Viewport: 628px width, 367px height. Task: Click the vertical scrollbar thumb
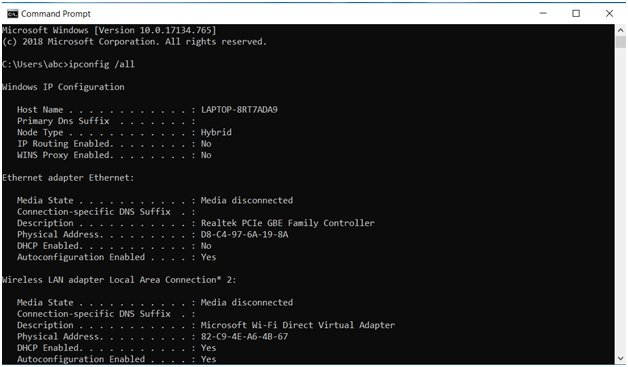point(620,42)
